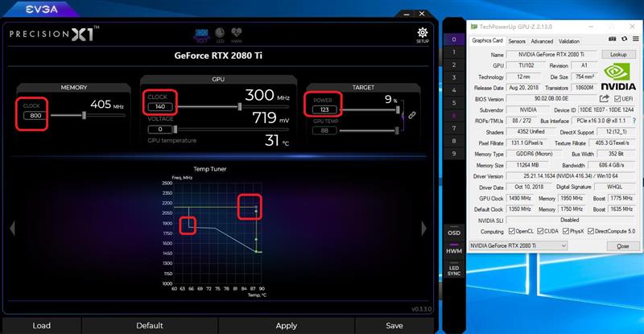The image size is (644, 334).
Task: Click the Close button in GPU-Z
Action: [x=623, y=246]
